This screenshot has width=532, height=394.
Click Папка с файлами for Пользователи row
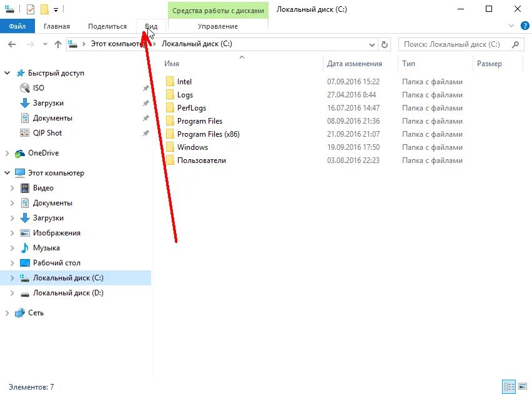tap(432, 160)
